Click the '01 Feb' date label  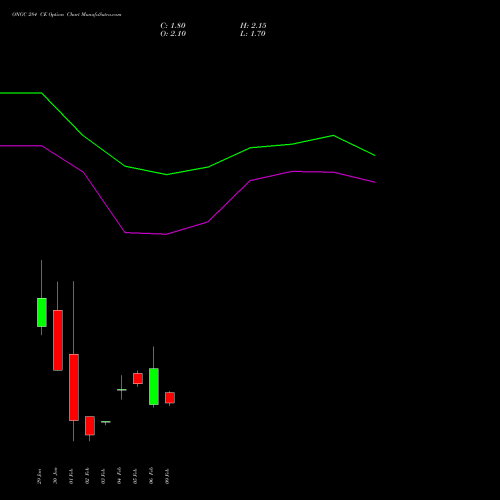click(x=71, y=476)
